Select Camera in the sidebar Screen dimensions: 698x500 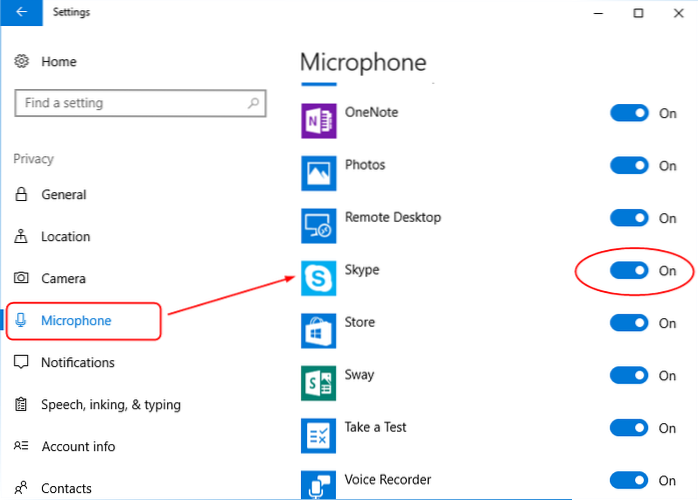click(63, 278)
